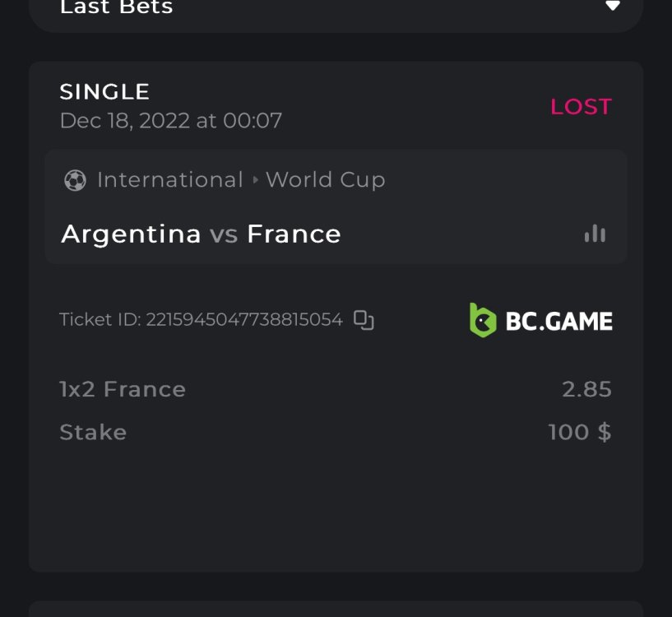This screenshot has height=617, width=672.
Task: Collapse the Last Bets dropdown arrow
Action: pyautogui.click(x=612, y=6)
